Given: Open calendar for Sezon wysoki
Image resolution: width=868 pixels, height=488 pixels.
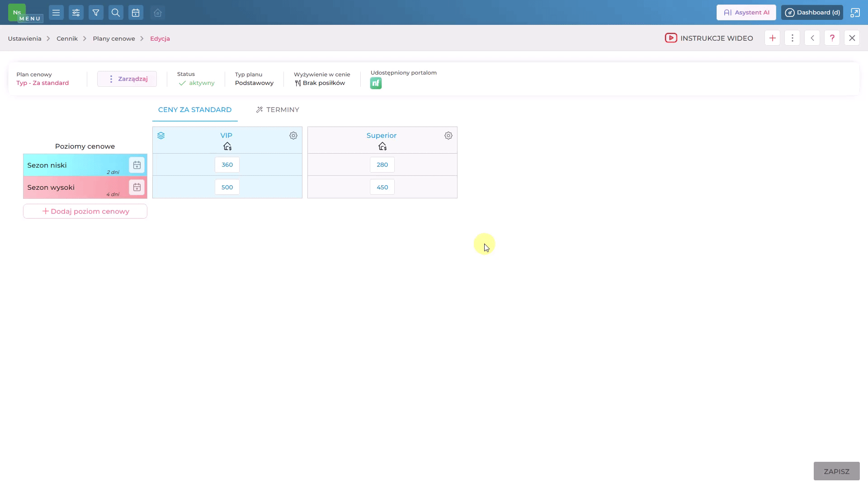Looking at the screenshot, I should pyautogui.click(x=137, y=187).
